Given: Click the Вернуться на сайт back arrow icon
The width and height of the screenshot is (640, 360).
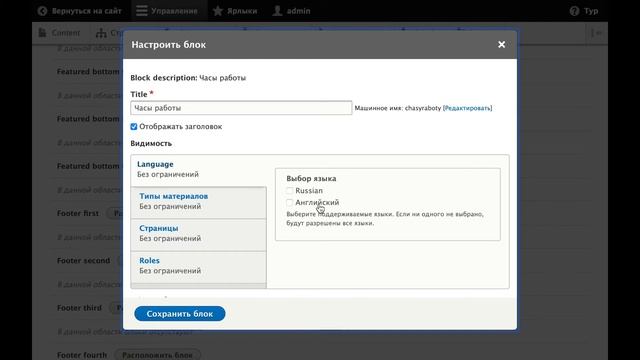Looking at the screenshot, I should (42, 11).
